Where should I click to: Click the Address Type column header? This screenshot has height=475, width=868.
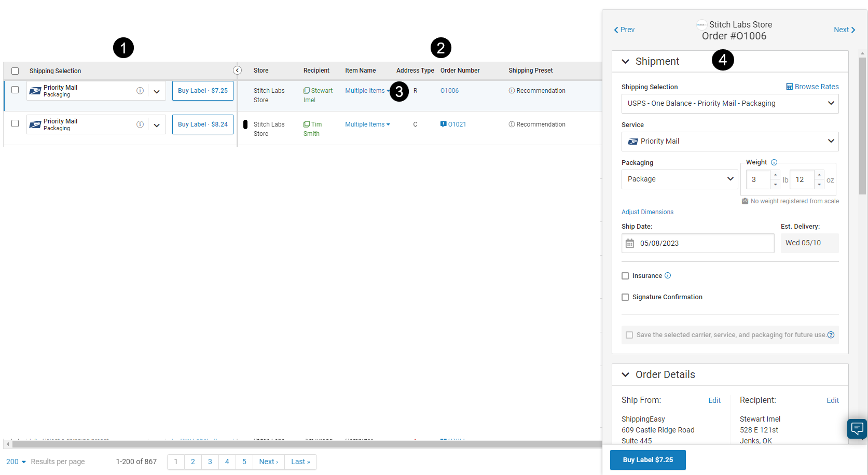click(415, 71)
